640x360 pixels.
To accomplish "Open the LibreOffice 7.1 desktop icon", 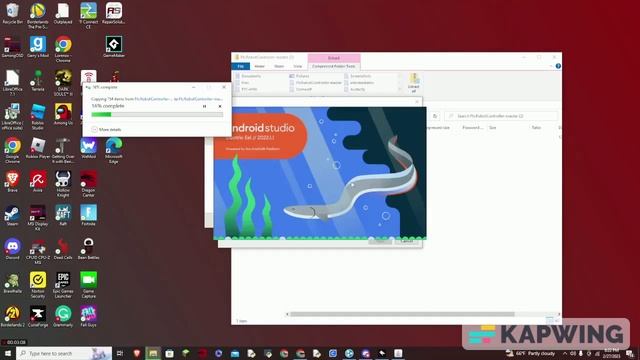I will coord(12,83).
